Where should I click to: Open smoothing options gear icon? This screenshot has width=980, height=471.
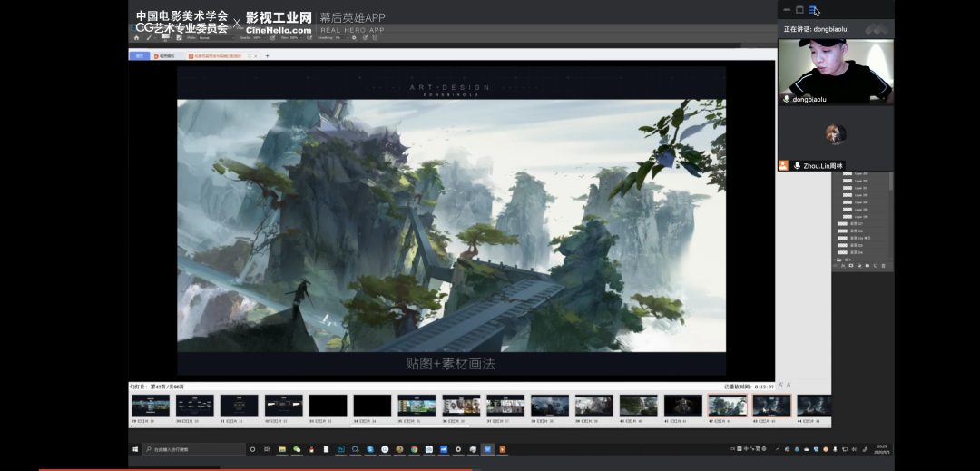point(354,38)
